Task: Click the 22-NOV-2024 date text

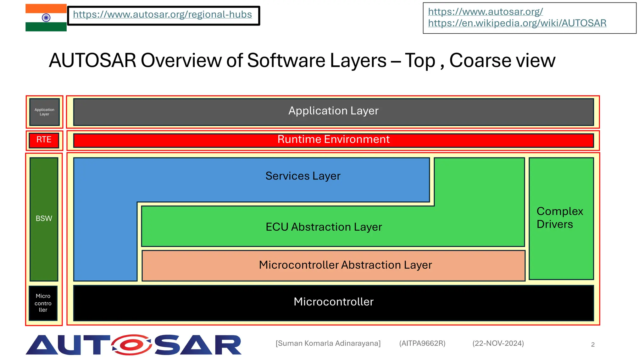Action: point(498,343)
